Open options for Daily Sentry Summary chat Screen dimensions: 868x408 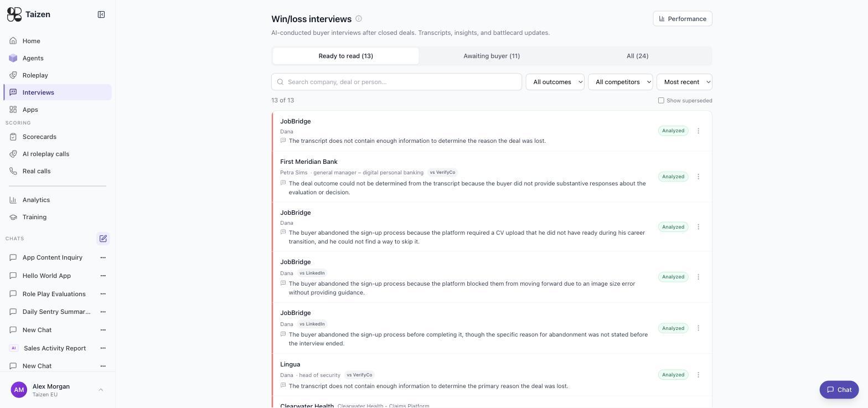[103, 312]
